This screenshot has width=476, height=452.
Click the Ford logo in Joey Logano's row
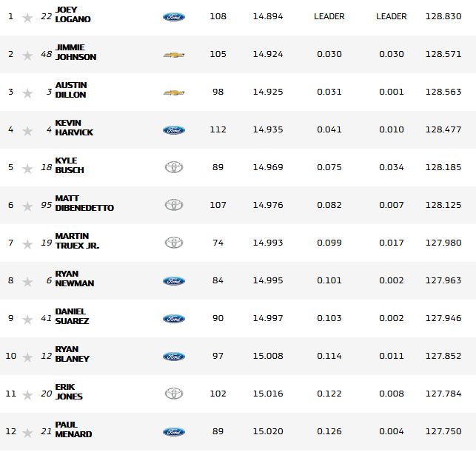[x=174, y=16]
